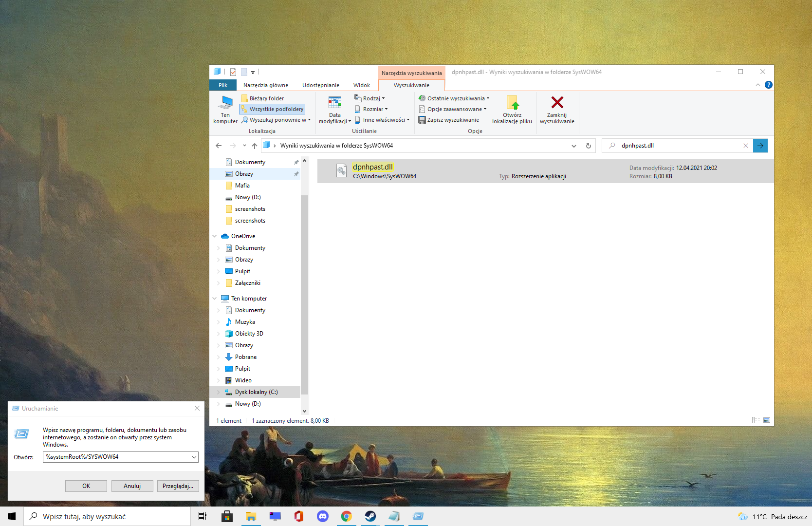The width and height of the screenshot is (812, 526).
Task: Select dpnhpast.dll search result
Action: [546, 171]
